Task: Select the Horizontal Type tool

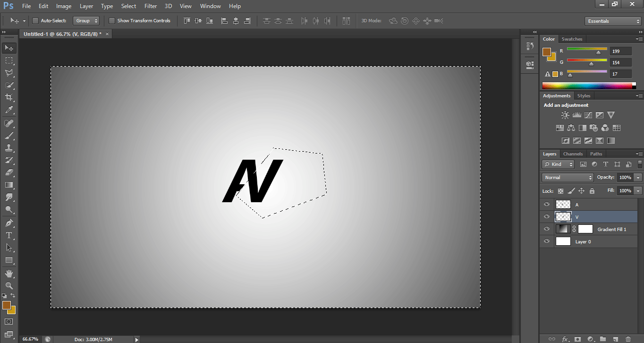Action: tap(8, 235)
